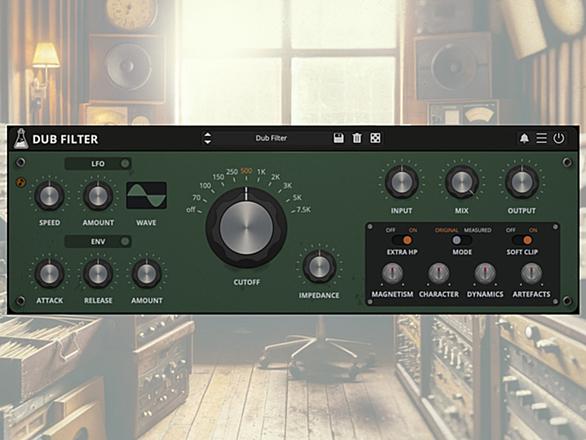This screenshot has width=586, height=440.
Task: Click the large CUTOFF knob
Action: pyautogui.click(x=246, y=227)
